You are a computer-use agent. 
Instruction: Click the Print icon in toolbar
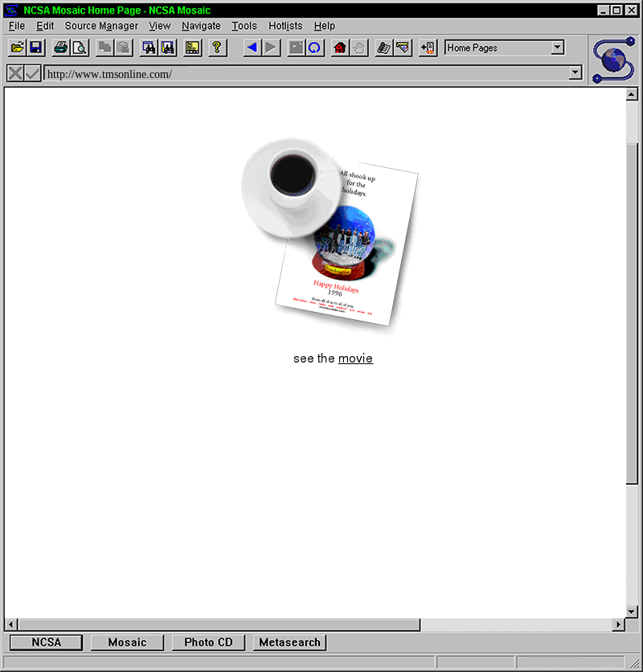60,48
